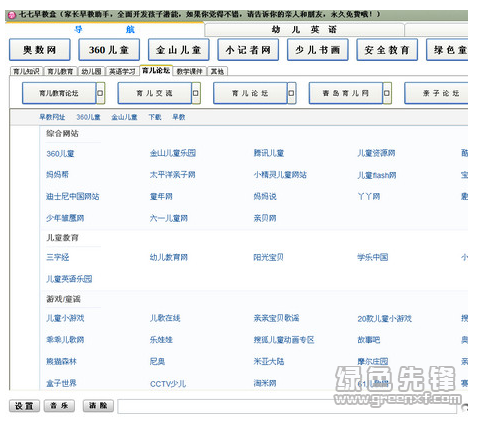Click the 音乐 button at bottom

tap(59, 406)
